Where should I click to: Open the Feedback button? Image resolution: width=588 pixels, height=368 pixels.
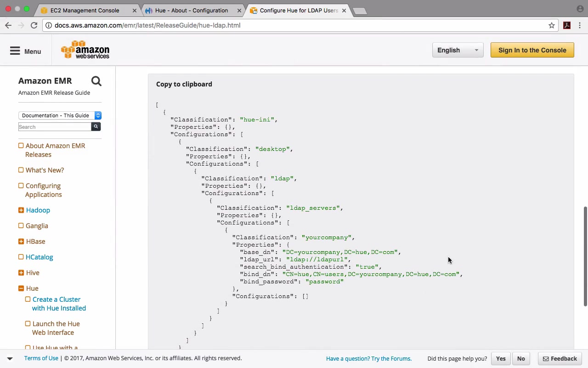pos(560,359)
